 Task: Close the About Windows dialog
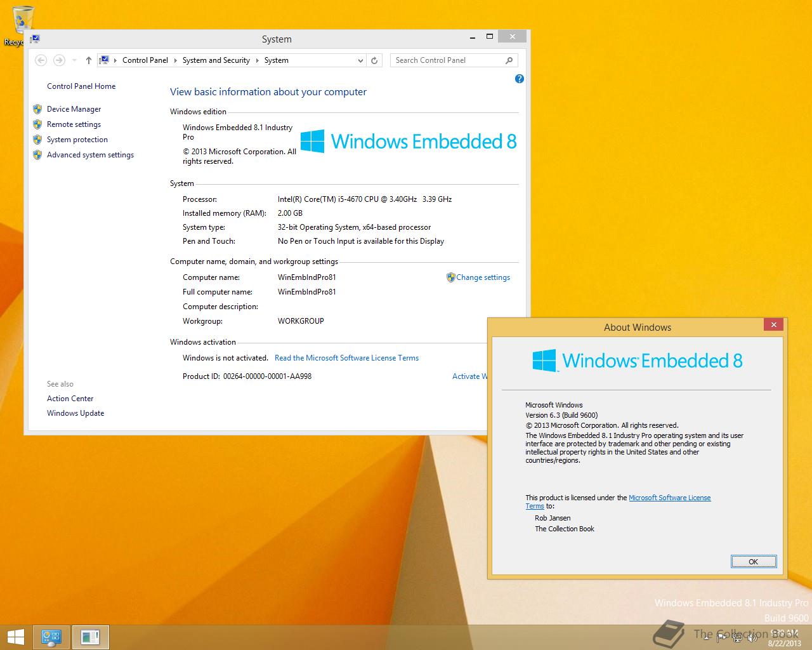click(x=773, y=325)
